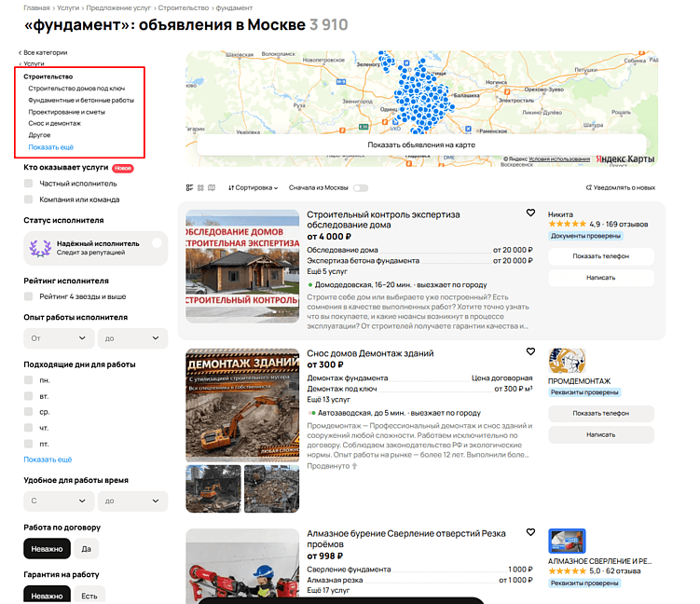Expand categories with Показать ещё
Screen dimensions: 700x604
[x=51, y=147]
